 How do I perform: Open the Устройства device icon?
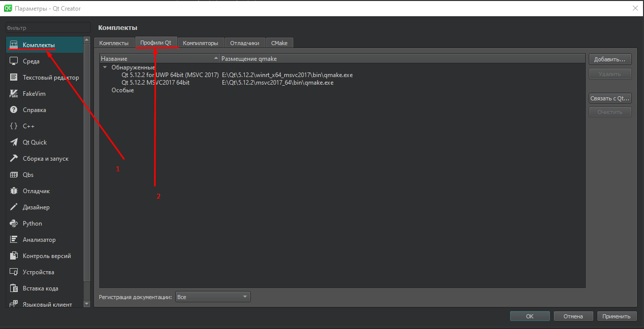coord(14,272)
